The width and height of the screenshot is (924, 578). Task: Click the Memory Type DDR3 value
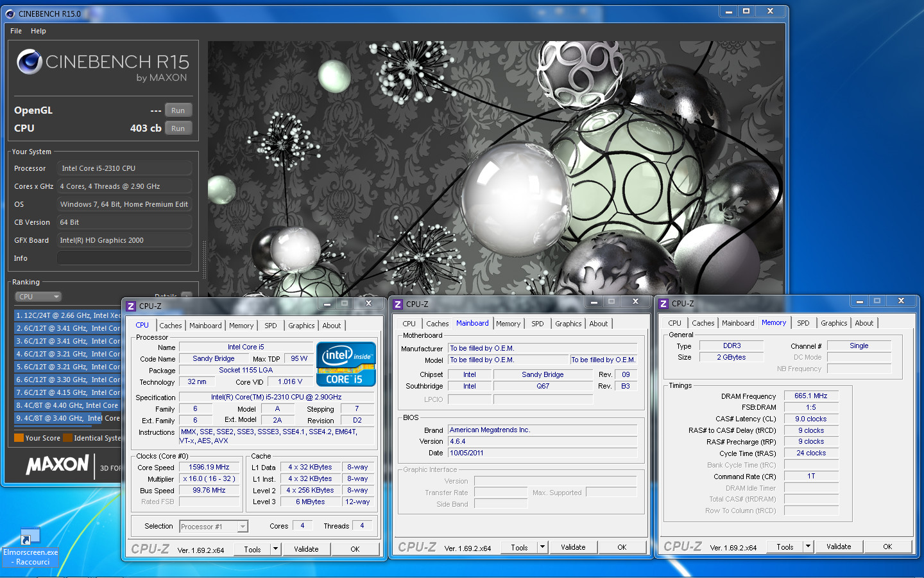[732, 346]
